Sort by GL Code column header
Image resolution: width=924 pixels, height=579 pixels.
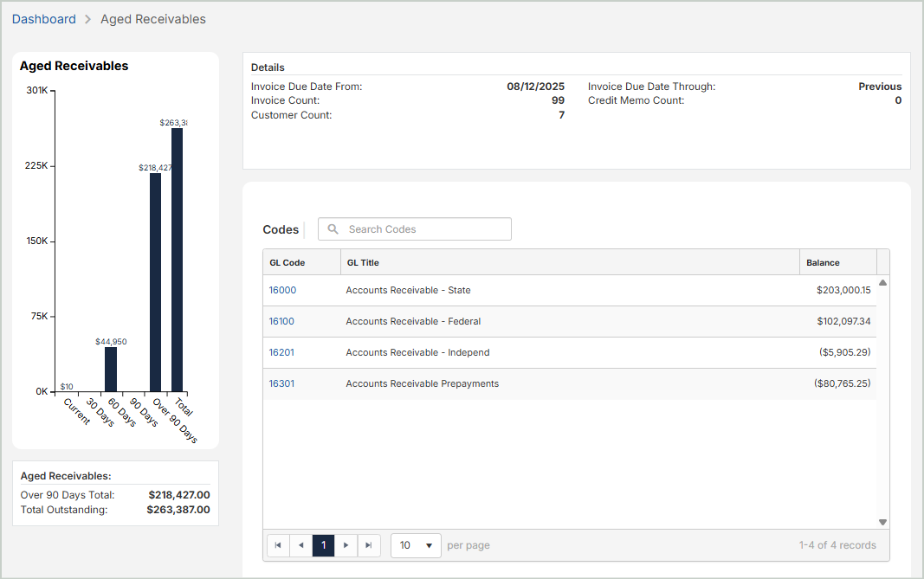[x=287, y=263]
